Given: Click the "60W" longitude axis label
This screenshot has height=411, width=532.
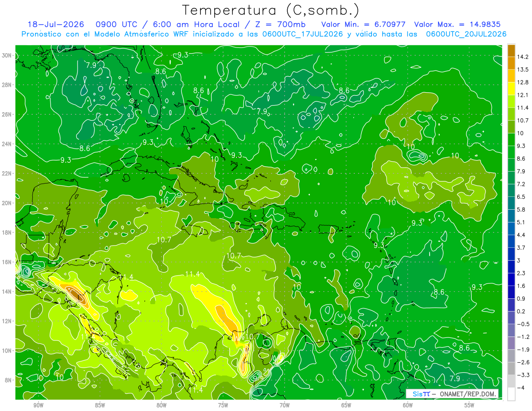Looking at the screenshot, I should pos(408,405).
